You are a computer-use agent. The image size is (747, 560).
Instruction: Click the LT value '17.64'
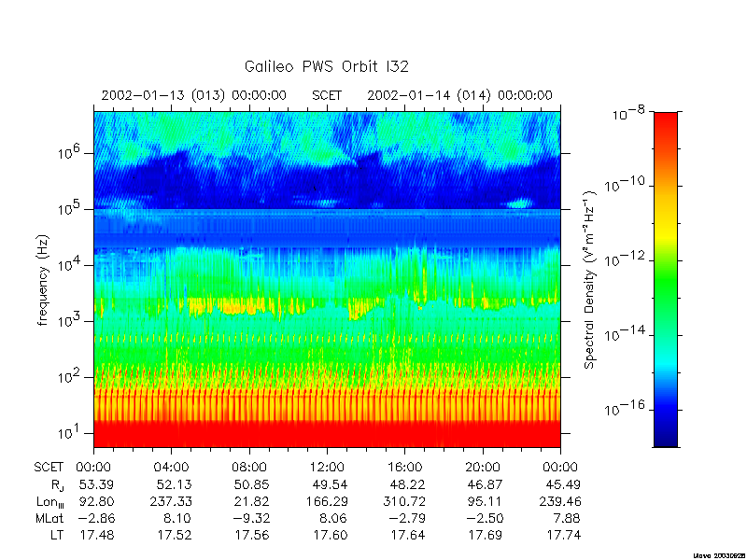click(x=408, y=535)
